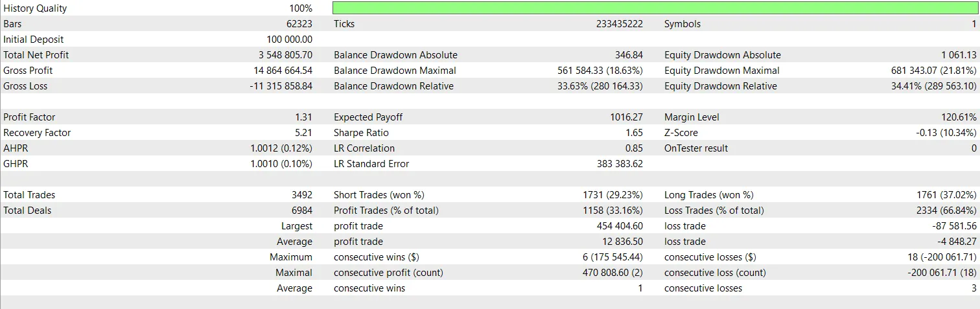
Task: Select the Ticks count 233435222
Action: point(619,24)
